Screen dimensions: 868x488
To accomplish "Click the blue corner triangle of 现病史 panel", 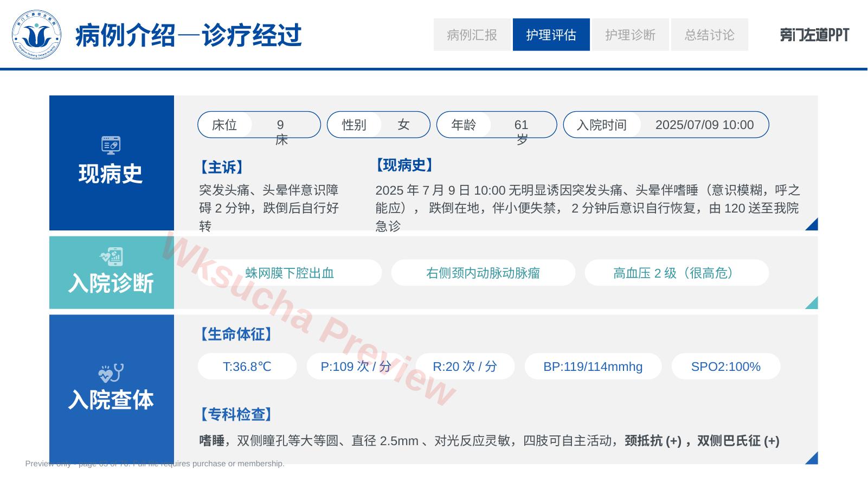I will (813, 226).
